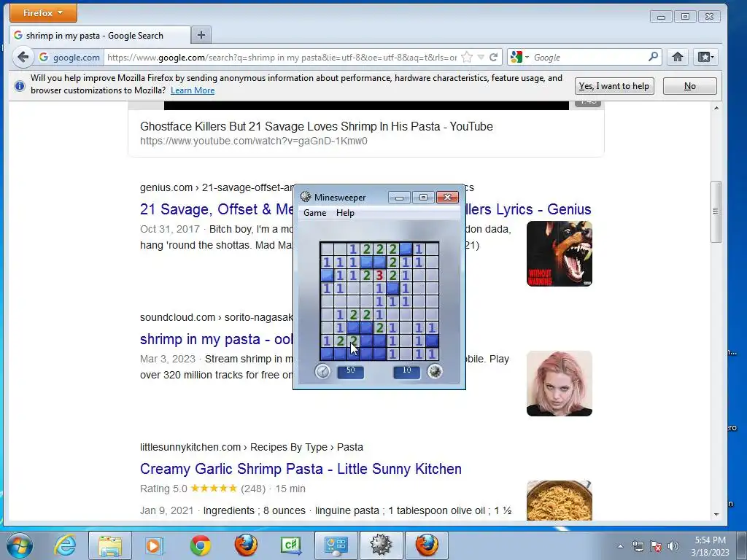This screenshot has height=560, width=747.
Task: Open search engine selector dropdown
Action: click(x=519, y=58)
